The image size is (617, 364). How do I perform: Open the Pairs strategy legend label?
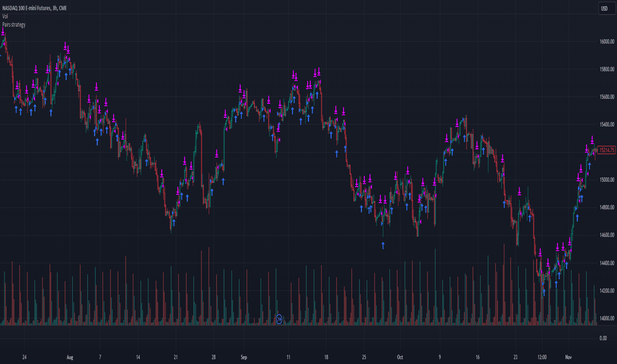[x=14, y=24]
